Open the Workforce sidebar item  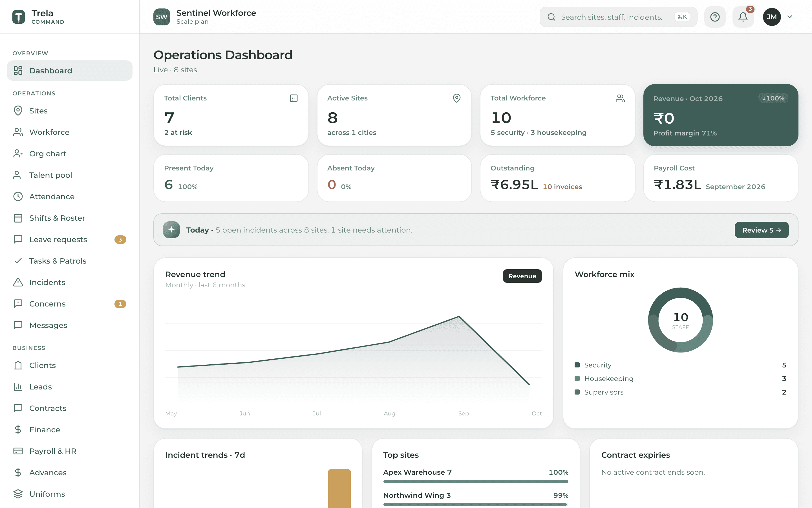click(x=69, y=132)
